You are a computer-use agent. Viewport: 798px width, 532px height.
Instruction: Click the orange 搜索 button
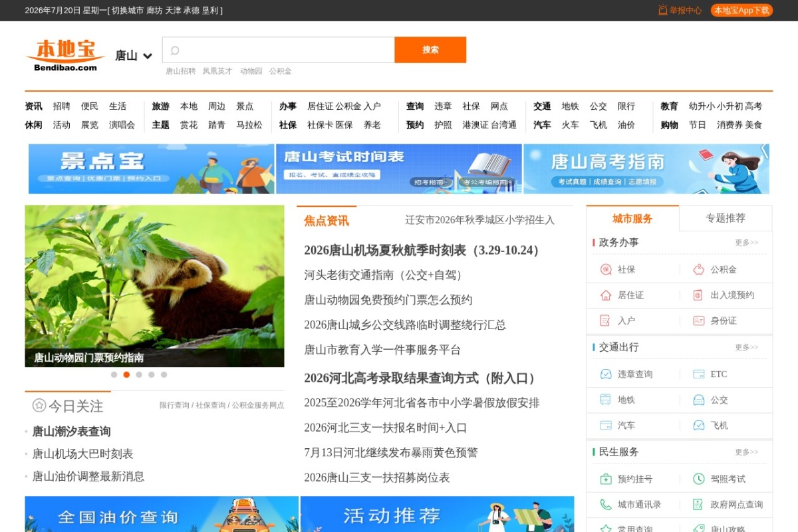pyautogui.click(x=430, y=50)
